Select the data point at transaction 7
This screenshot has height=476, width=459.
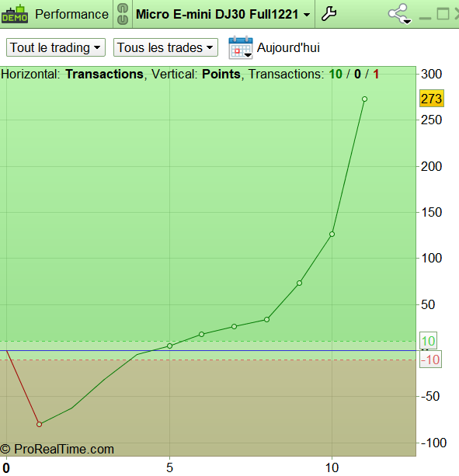(234, 326)
